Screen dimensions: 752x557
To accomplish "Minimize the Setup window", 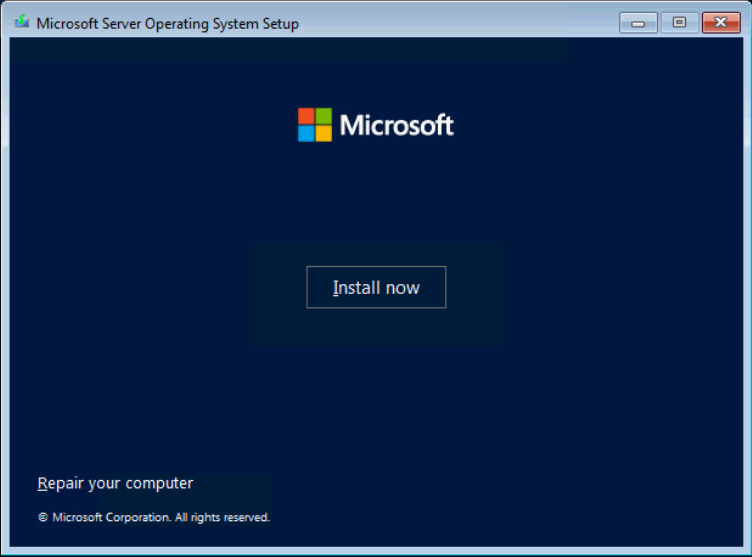I will [638, 22].
